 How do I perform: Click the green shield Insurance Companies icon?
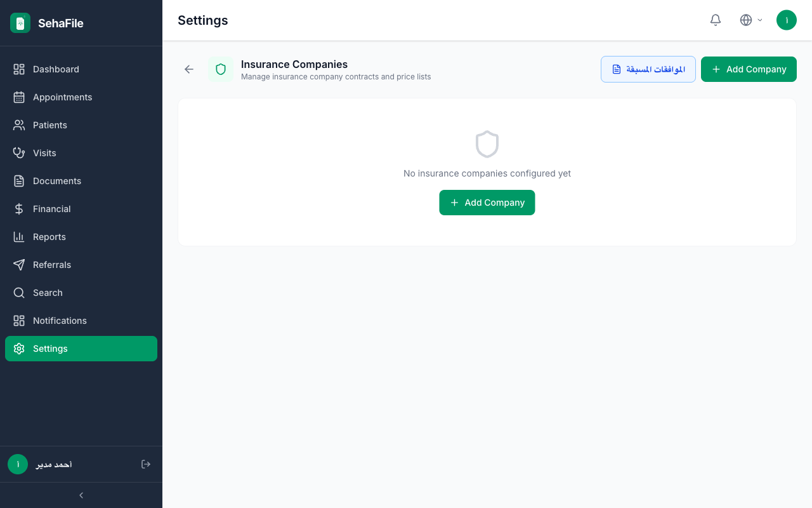click(x=221, y=69)
